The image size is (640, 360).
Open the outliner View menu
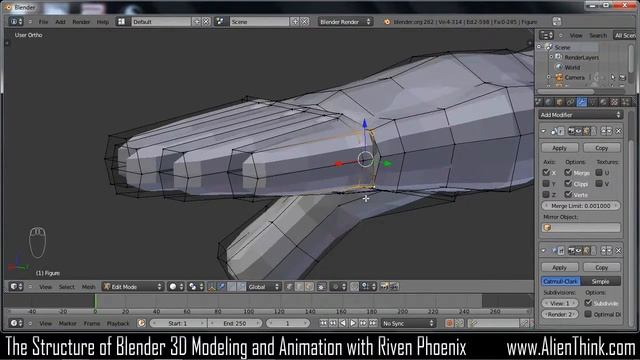click(576, 36)
